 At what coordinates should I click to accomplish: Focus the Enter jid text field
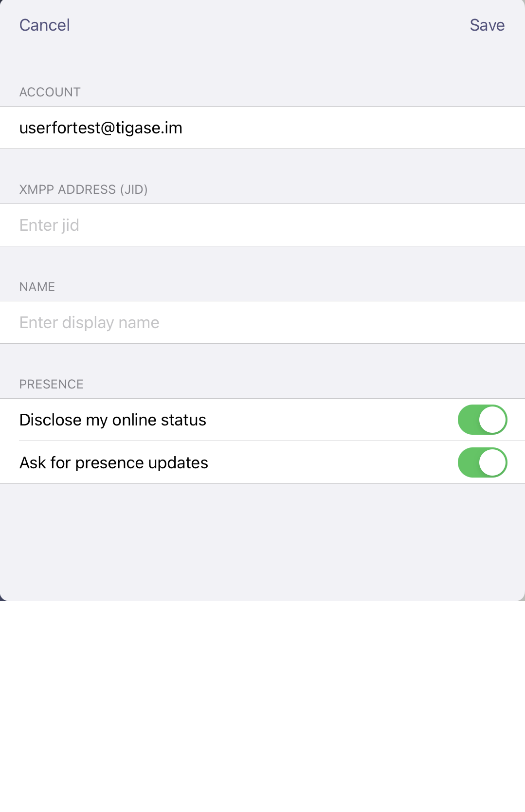pos(263,225)
